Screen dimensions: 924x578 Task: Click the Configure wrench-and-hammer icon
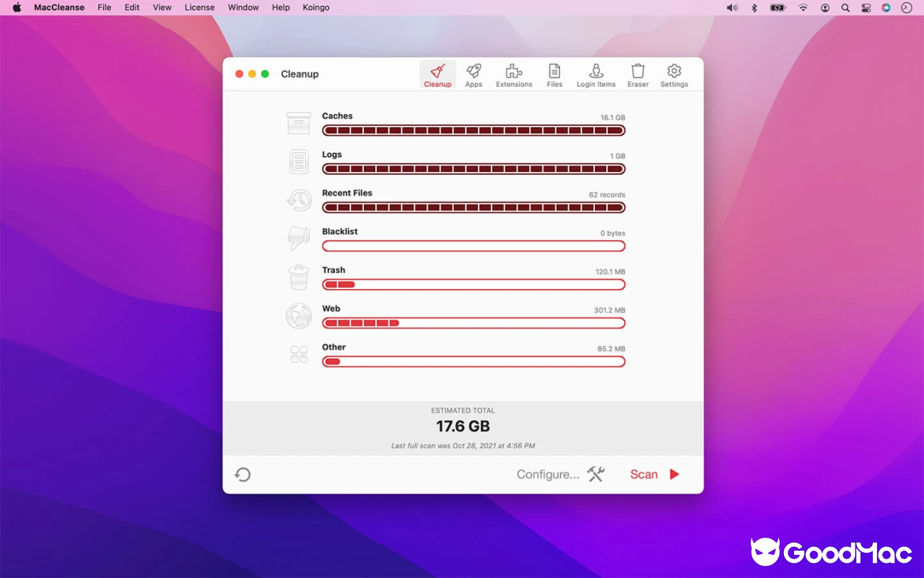click(x=594, y=474)
